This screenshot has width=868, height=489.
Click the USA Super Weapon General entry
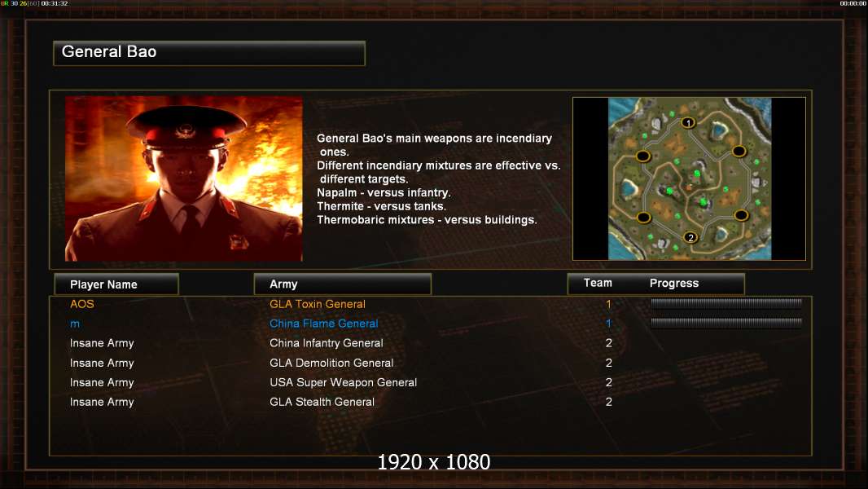click(x=344, y=382)
